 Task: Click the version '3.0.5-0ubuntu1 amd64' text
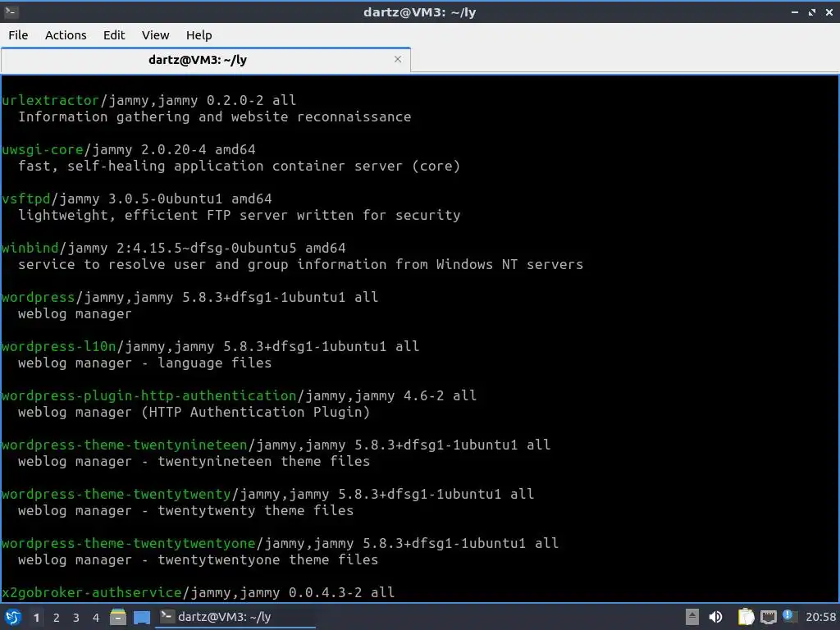(x=190, y=199)
